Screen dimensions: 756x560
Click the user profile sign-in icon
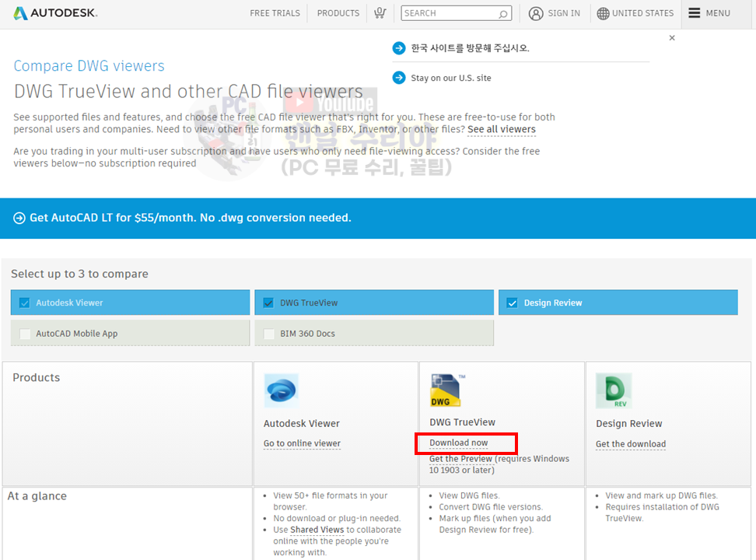(536, 13)
